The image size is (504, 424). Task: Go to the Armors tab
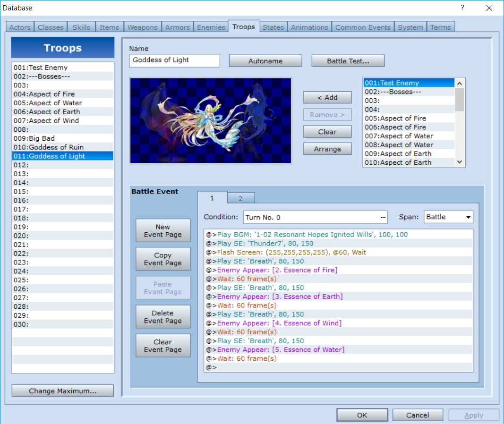pos(178,27)
